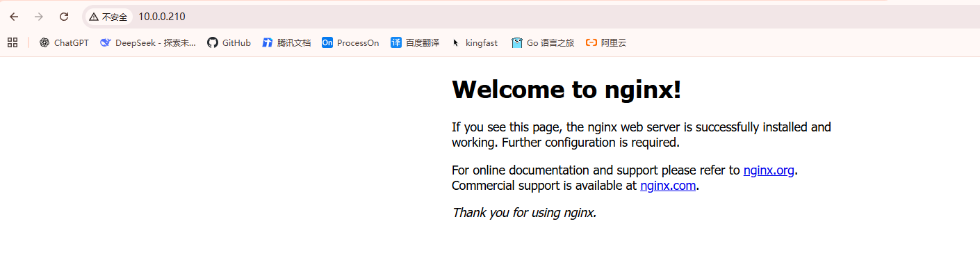The width and height of the screenshot is (980, 258).
Task: Click the 'Commercial support is available at' text
Action: click(x=544, y=186)
